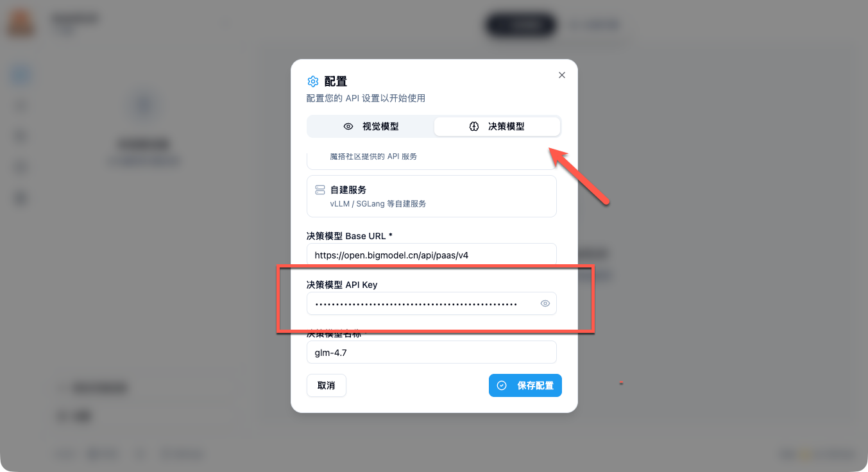This screenshot has height=472, width=868.
Task: Focus the 决策模型 Base URL field
Action: click(432, 255)
